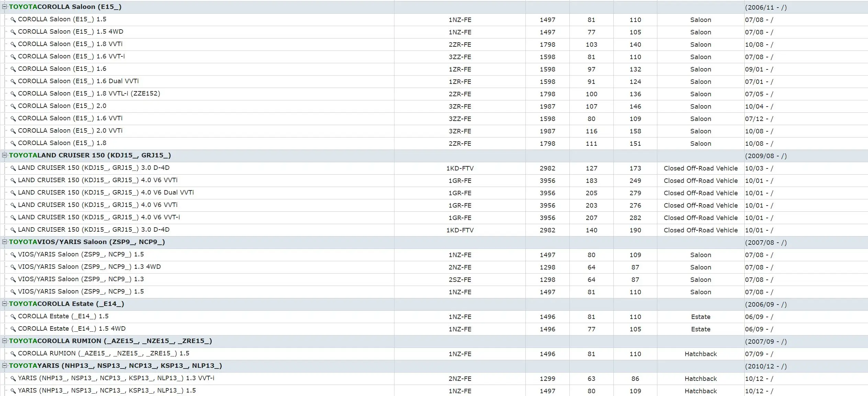Screen dimensions: 868x396
Task: Click the TOYOTA COROLLA Saloon (E15_) header
Action: click(65, 7)
